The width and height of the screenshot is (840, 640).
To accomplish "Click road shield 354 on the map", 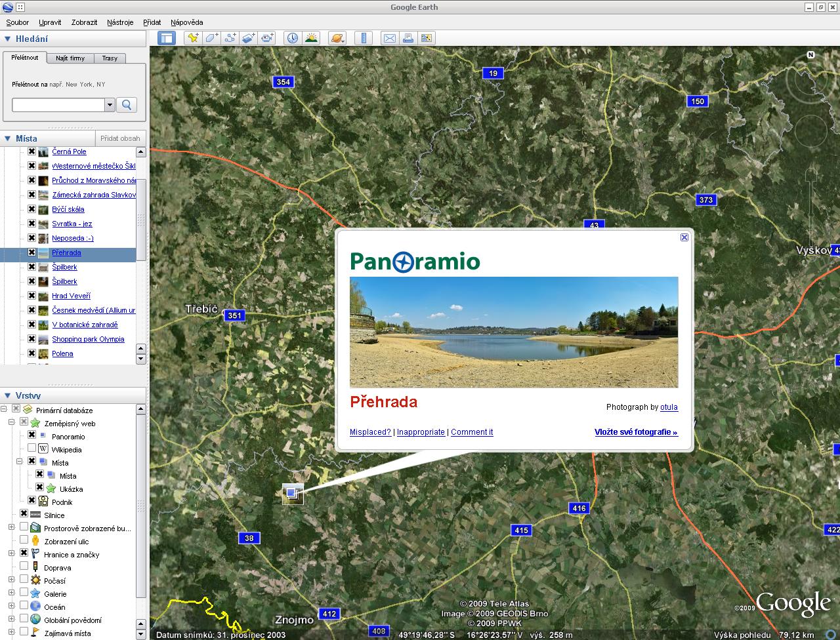I will click(283, 82).
